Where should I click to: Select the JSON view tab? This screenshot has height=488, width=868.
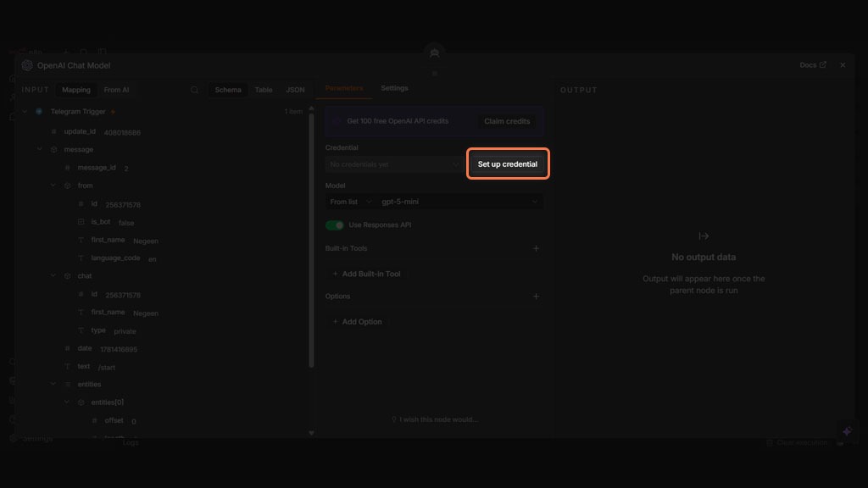(x=295, y=90)
